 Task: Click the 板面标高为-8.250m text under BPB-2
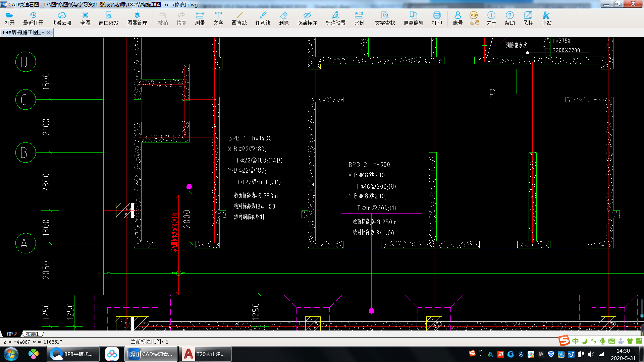click(375, 222)
